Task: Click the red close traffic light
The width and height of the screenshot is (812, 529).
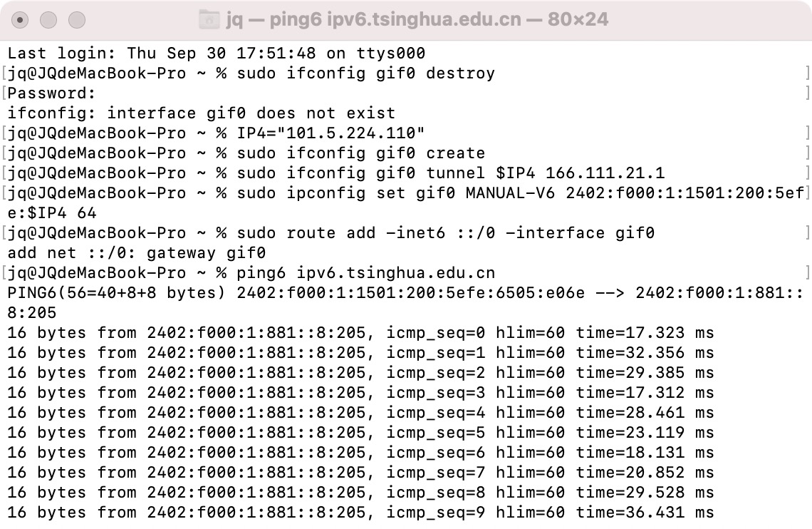Action: click(x=21, y=19)
